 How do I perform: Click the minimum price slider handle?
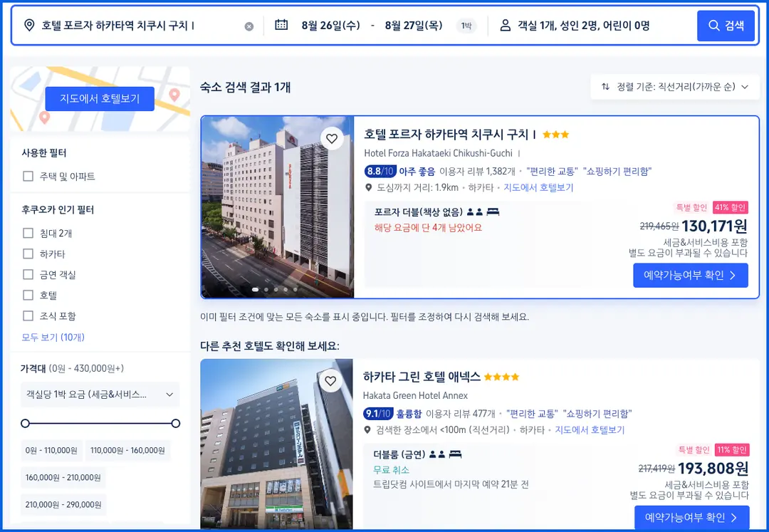tap(26, 423)
